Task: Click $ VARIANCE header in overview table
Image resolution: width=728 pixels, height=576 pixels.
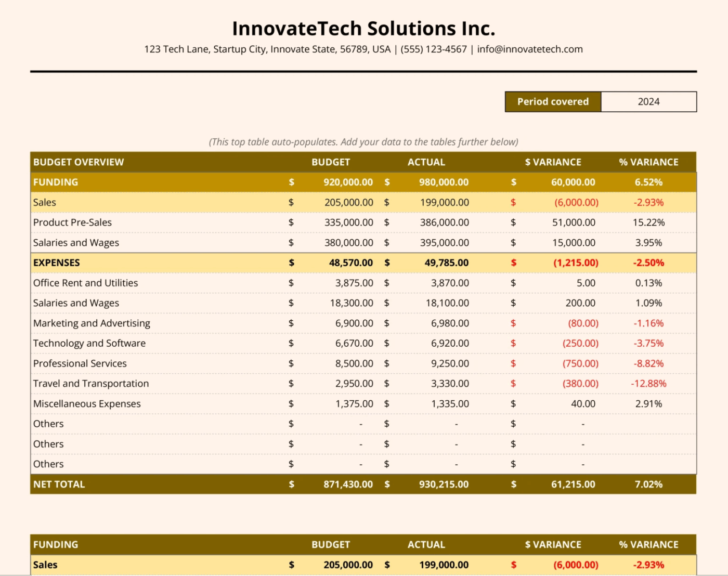Action: pos(553,162)
